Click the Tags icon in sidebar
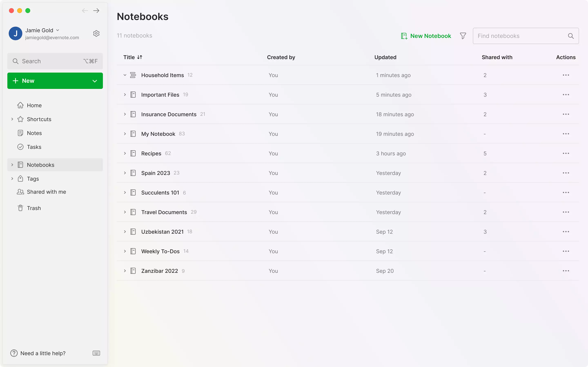The height and width of the screenshot is (367, 588). pyautogui.click(x=20, y=178)
